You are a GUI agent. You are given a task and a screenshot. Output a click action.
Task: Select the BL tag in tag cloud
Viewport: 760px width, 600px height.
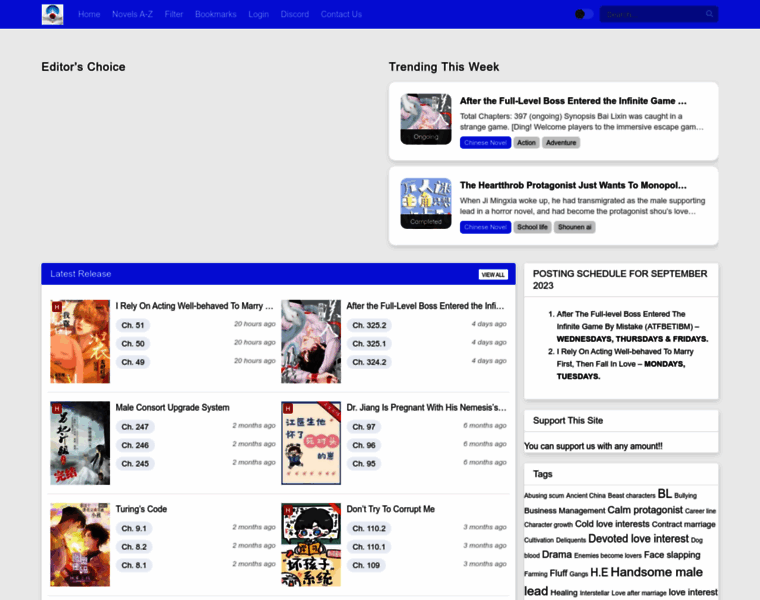665,494
